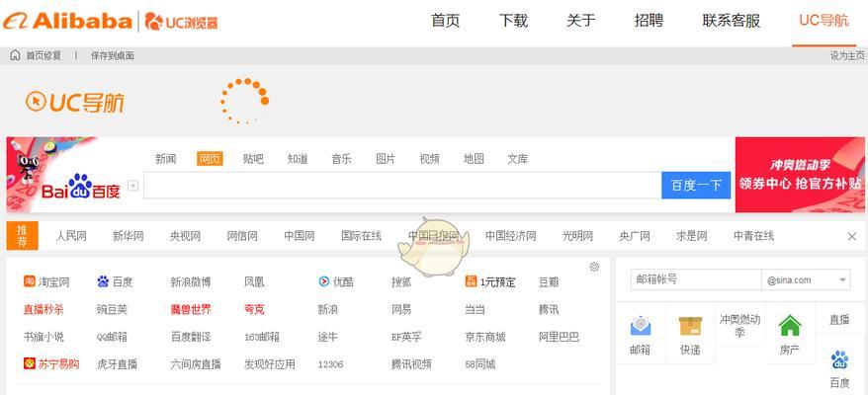
Task: Open 冲奥燃动季 shortcut in right panel
Action: (x=739, y=325)
